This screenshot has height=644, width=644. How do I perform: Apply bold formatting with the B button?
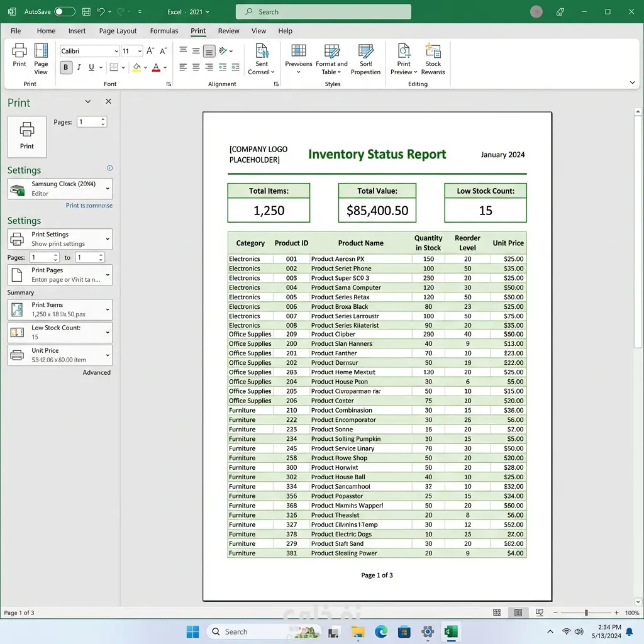66,68
